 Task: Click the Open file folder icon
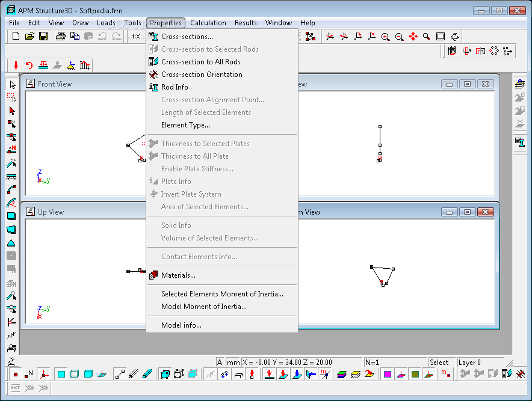coord(29,36)
